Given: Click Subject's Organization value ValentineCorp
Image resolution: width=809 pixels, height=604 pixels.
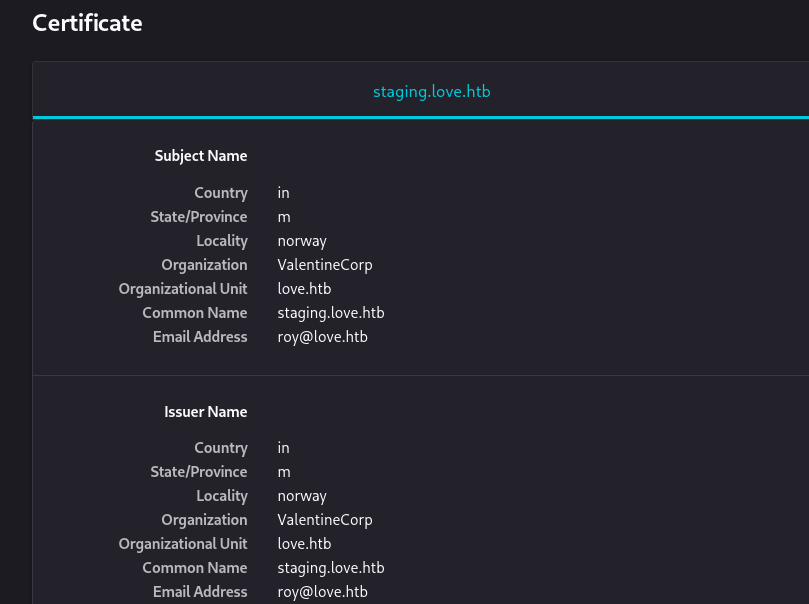Looking at the screenshot, I should coord(325,265).
